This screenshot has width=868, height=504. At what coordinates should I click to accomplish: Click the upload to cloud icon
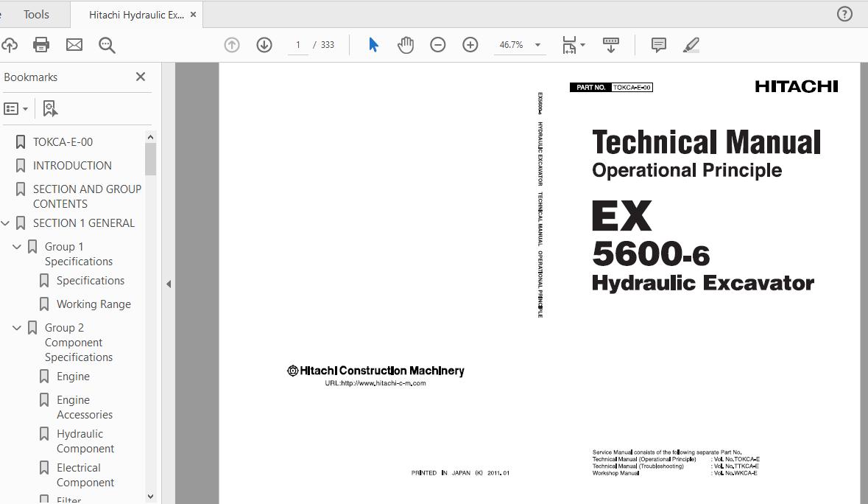(10, 45)
